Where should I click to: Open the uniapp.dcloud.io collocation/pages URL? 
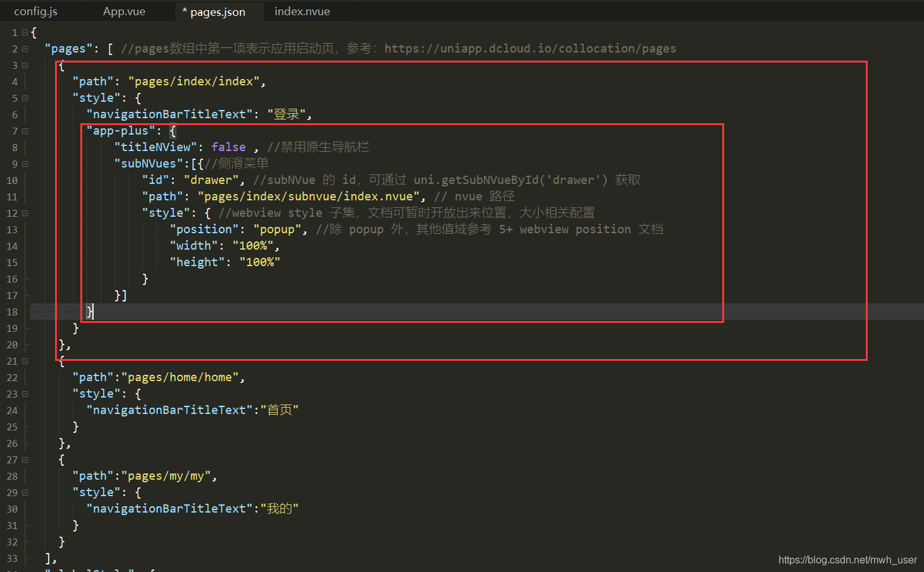pyautogui.click(x=530, y=49)
